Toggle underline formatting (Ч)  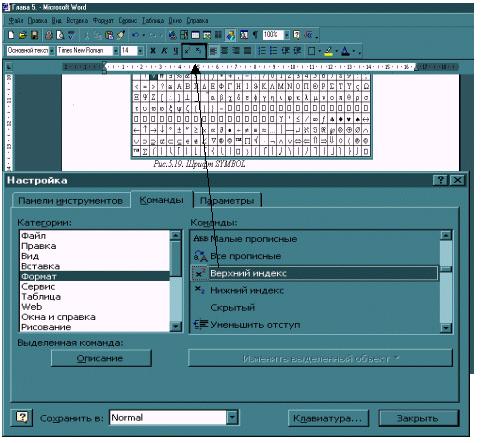175,51
